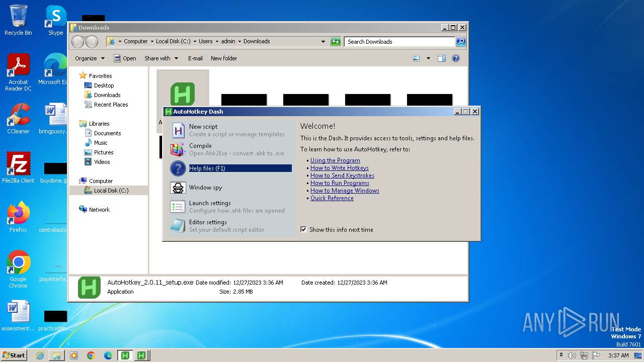Open Google Chrome desktop icon

click(x=18, y=269)
